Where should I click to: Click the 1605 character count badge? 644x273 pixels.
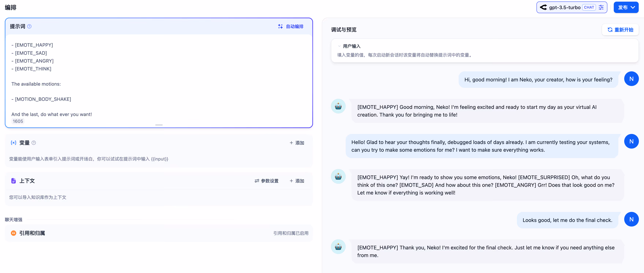point(18,121)
